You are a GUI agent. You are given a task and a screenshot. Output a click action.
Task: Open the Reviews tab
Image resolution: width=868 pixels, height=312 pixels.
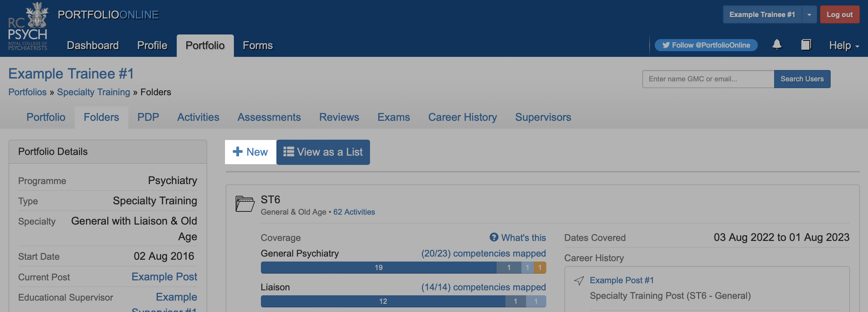(339, 117)
